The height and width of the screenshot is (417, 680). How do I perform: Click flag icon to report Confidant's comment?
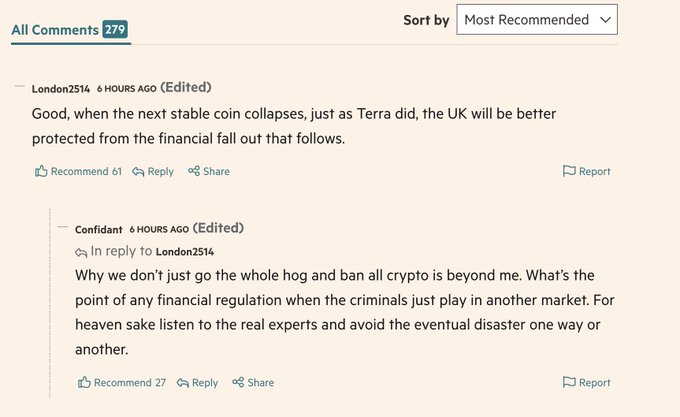pos(569,382)
